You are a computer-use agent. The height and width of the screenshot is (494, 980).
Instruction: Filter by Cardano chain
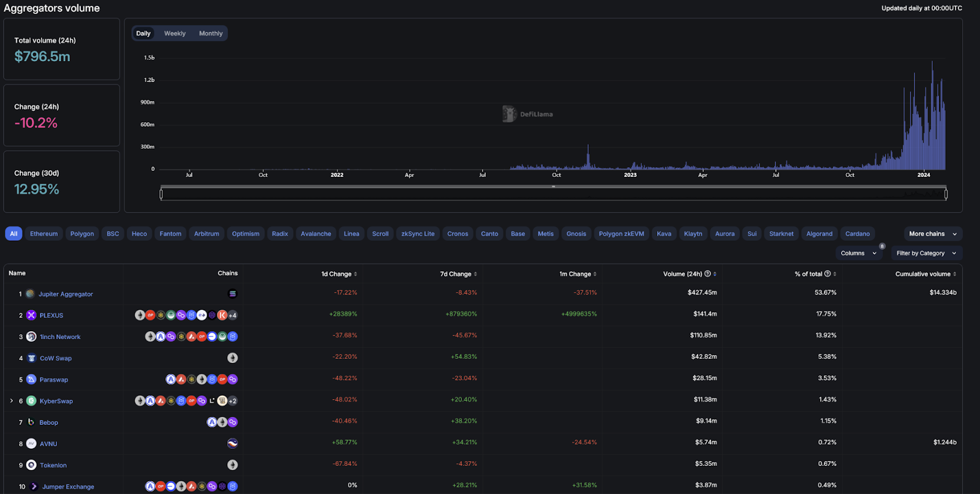pos(858,234)
